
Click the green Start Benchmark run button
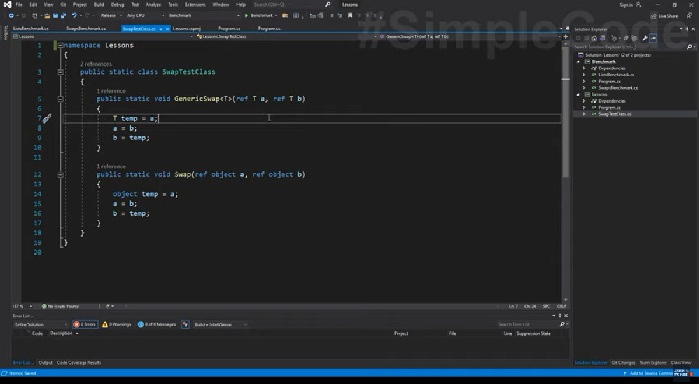[259, 16]
